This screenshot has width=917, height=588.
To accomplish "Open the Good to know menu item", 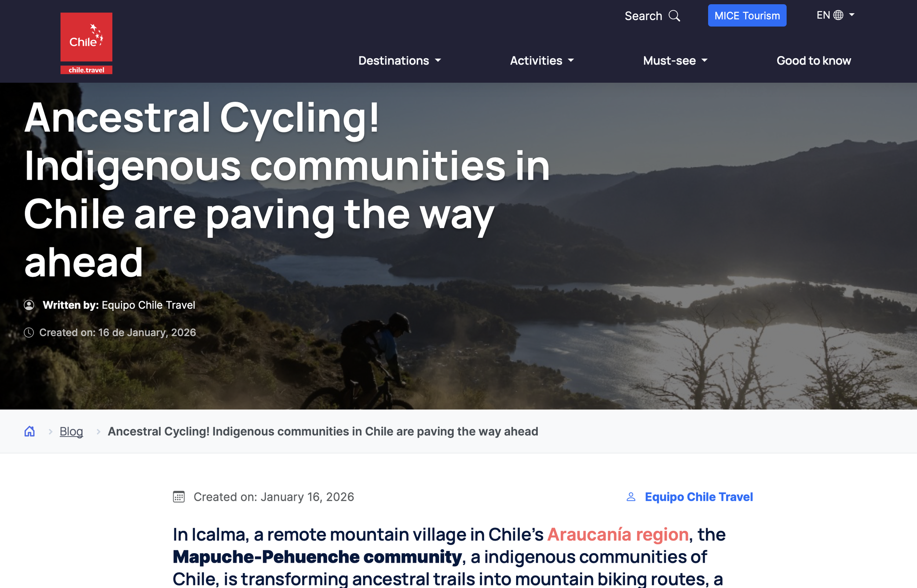I will tap(814, 60).
